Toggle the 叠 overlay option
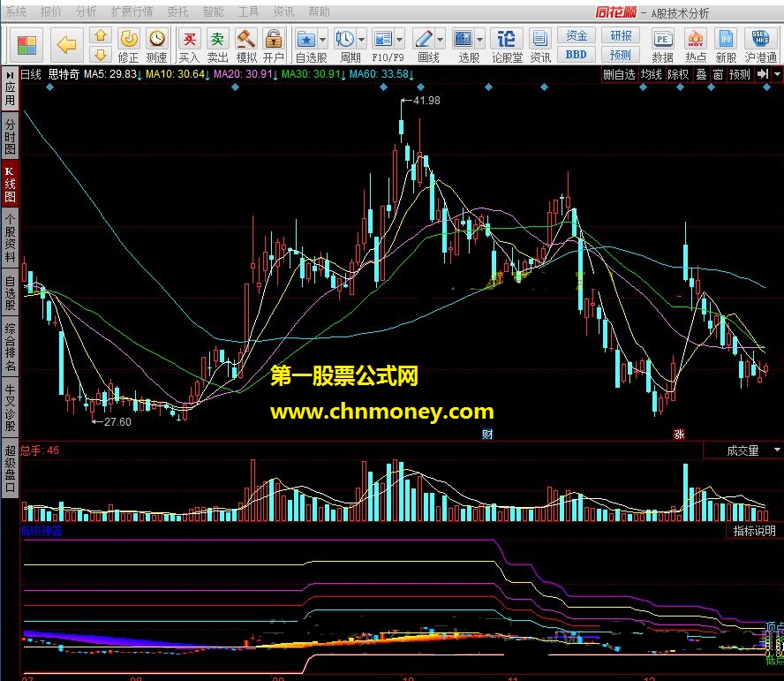 point(702,74)
